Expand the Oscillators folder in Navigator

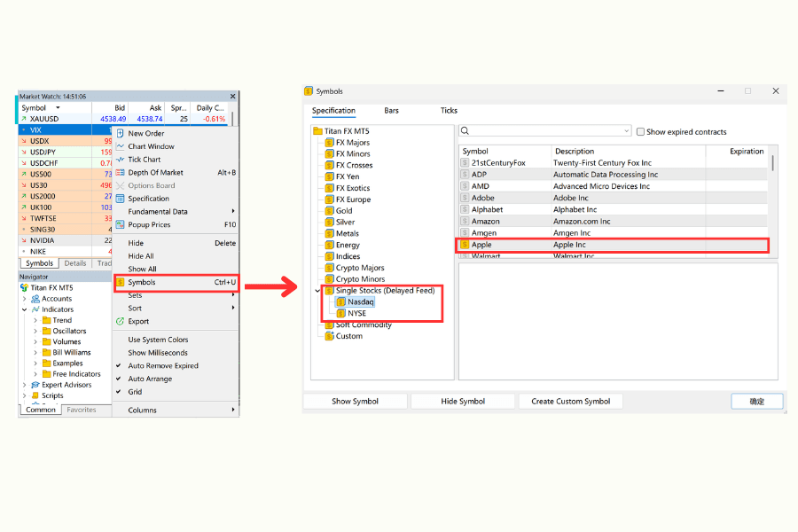pyautogui.click(x=35, y=331)
